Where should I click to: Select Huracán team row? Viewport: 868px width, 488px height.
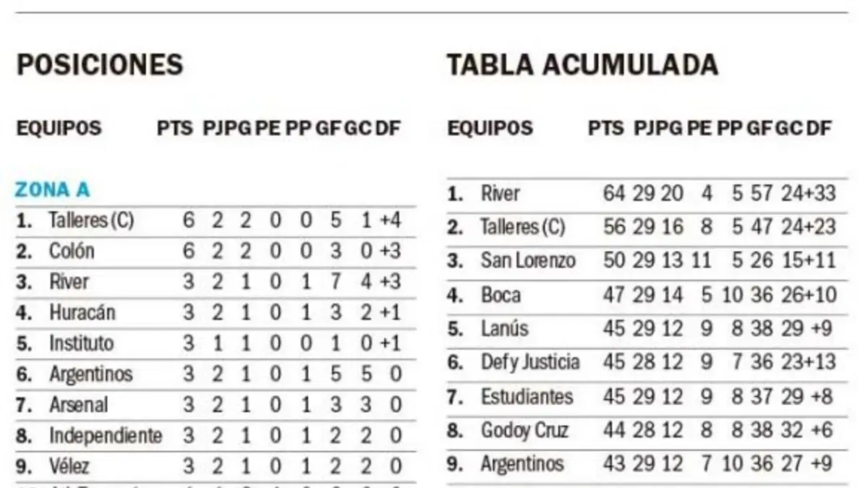(216, 312)
